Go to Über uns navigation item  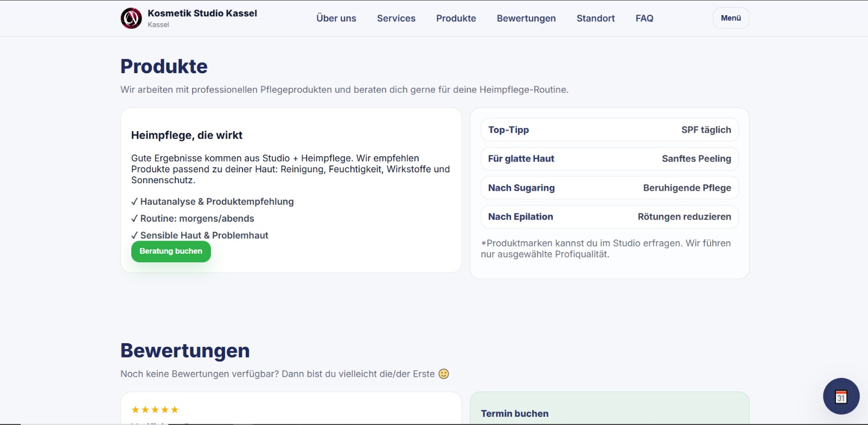[x=336, y=18]
